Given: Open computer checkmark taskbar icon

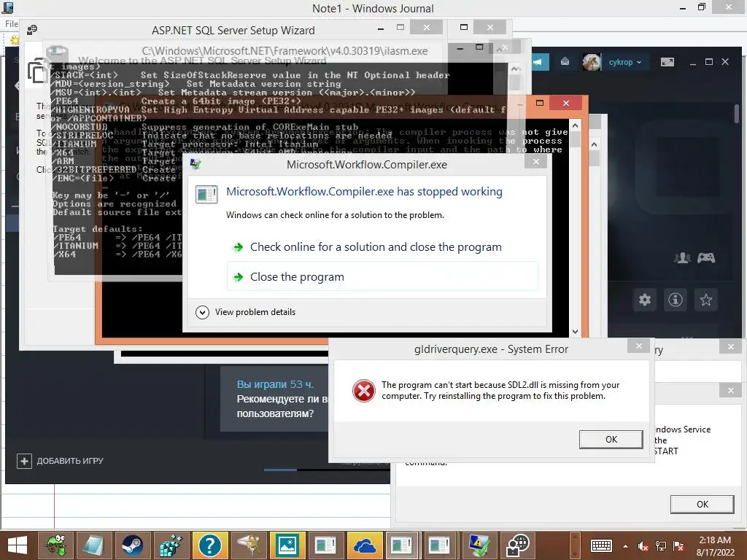Looking at the screenshot, I should point(479,545).
